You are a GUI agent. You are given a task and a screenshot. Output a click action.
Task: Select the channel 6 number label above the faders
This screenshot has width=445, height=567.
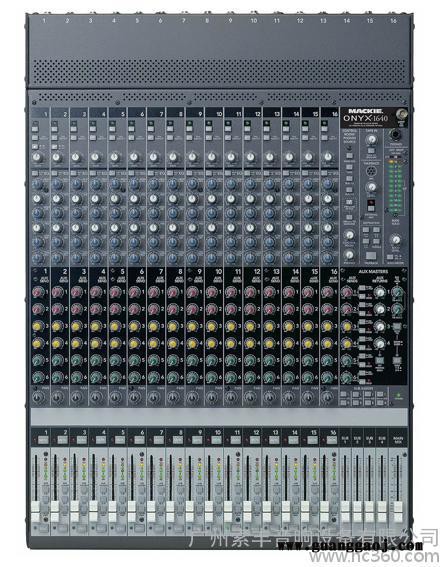(x=142, y=432)
